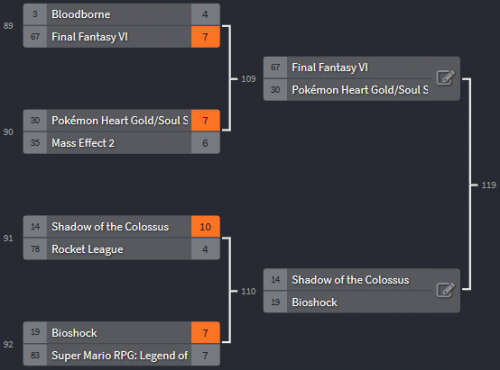Click match number 110 label
The width and height of the screenshot is (500, 370).
click(x=248, y=291)
